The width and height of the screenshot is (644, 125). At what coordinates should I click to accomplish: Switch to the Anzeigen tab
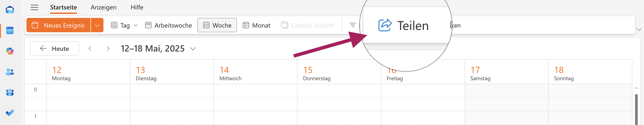coord(103,7)
